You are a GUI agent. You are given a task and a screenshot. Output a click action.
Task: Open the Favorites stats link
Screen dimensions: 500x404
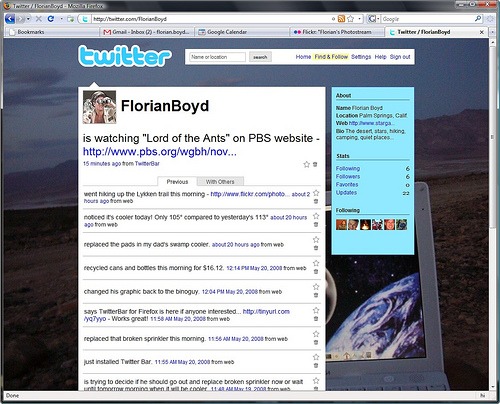pos(347,185)
